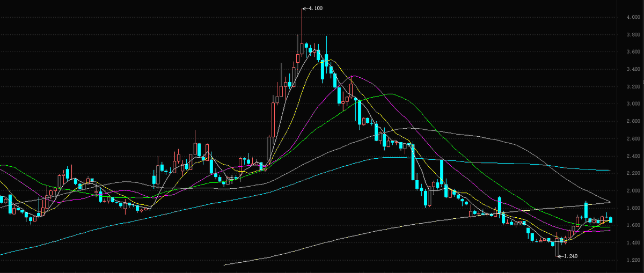This screenshot has height=273, width=644.
Task: Select the 1.200 price axis label
Action: tap(633, 260)
